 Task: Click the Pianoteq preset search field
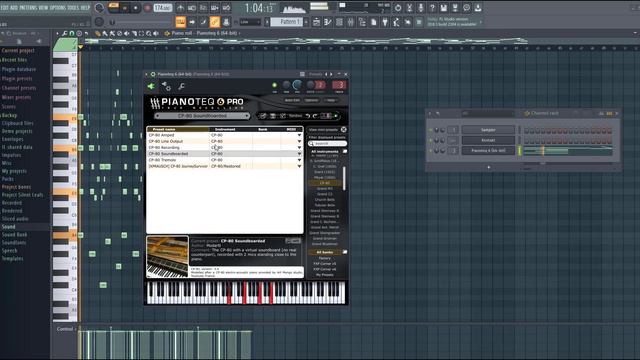pyautogui.click(x=327, y=144)
